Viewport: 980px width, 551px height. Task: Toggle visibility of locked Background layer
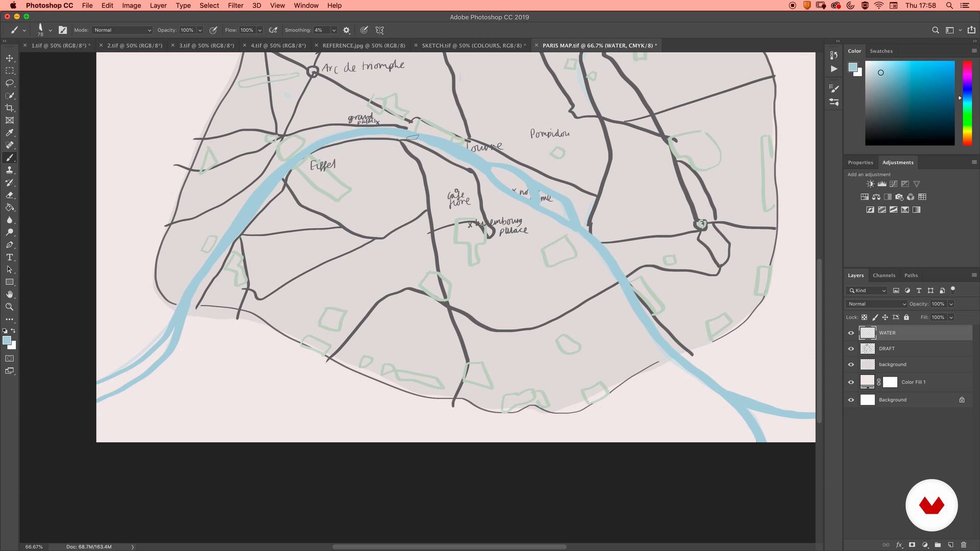(x=851, y=400)
